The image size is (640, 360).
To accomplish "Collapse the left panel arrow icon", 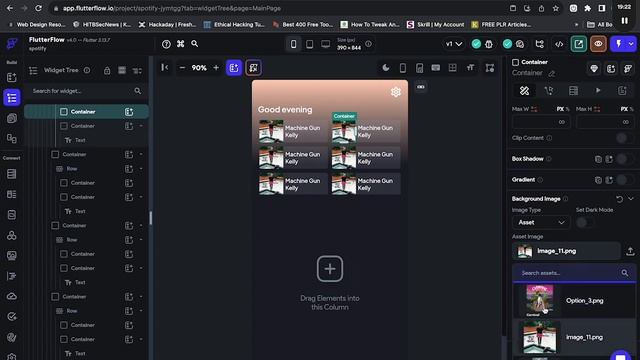I will [x=164, y=67].
